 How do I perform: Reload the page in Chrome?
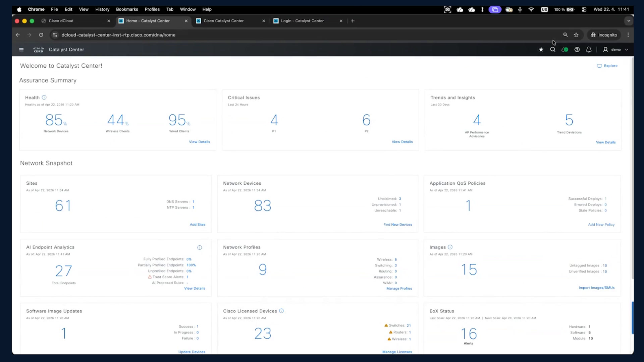41,35
